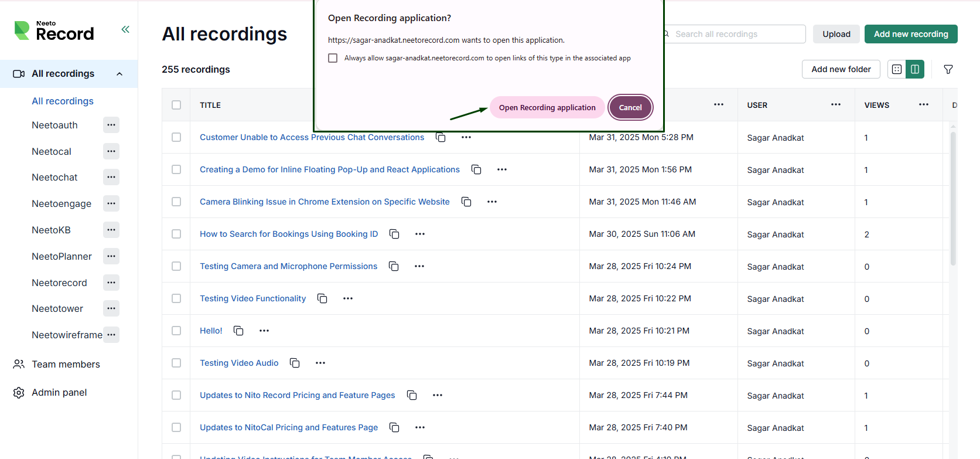Image resolution: width=980 pixels, height=459 pixels.
Task: Open USER column options menu
Action: pos(836,105)
